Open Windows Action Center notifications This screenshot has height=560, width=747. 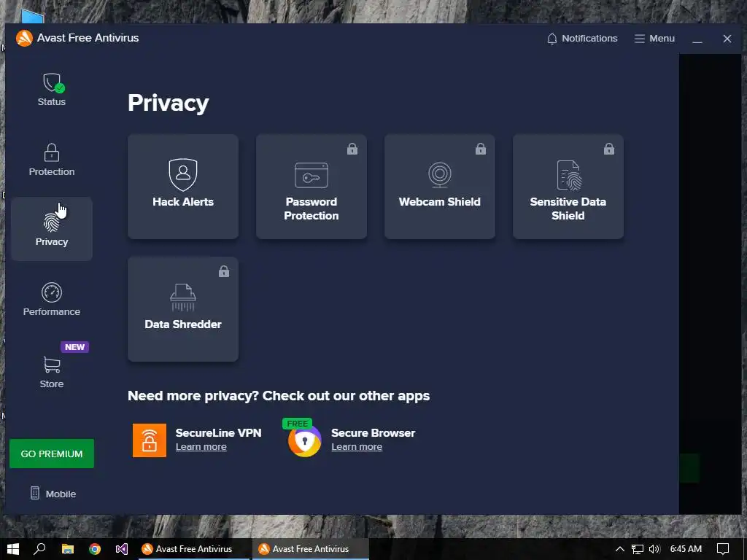pyautogui.click(x=723, y=549)
